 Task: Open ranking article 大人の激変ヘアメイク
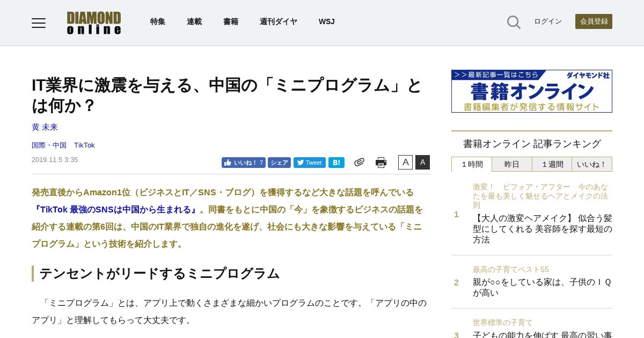click(543, 229)
